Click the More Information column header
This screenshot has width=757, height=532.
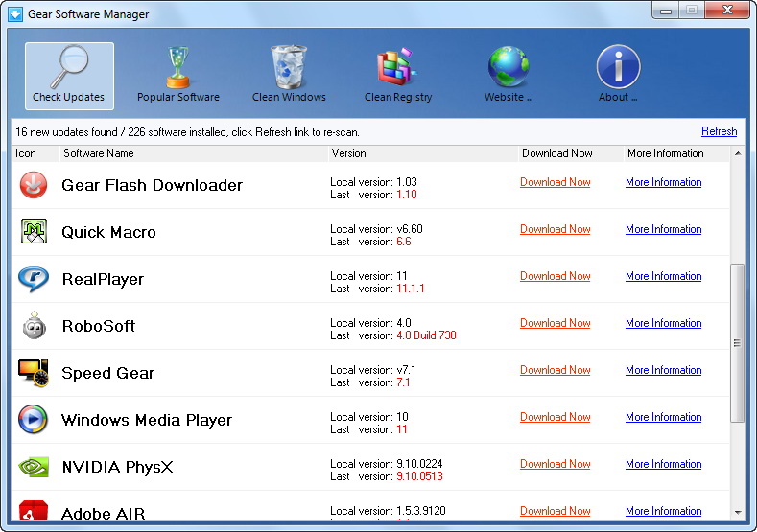click(676, 153)
